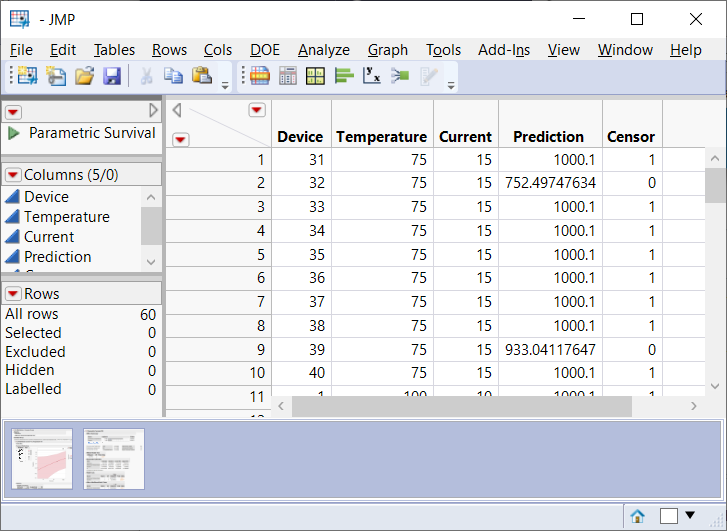Viewport: 727px width, 531px height.
Task: Click the Paste clipboard icon
Action: 201,76
